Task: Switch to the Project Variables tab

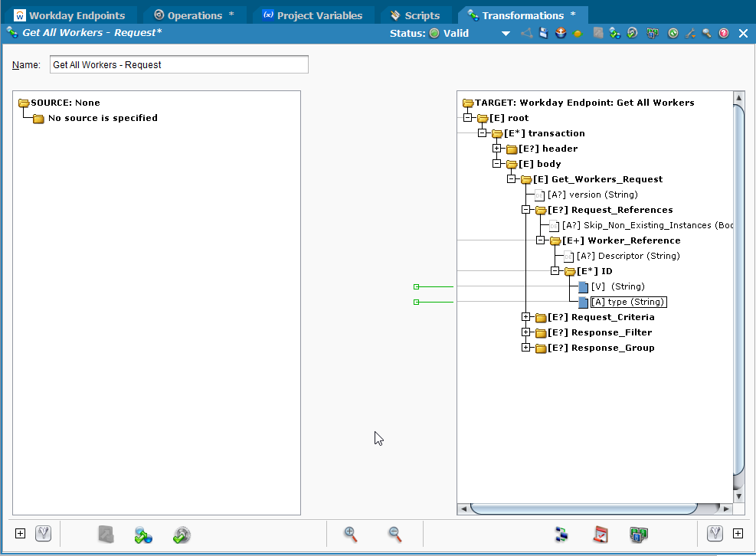Action: pyautogui.click(x=319, y=15)
